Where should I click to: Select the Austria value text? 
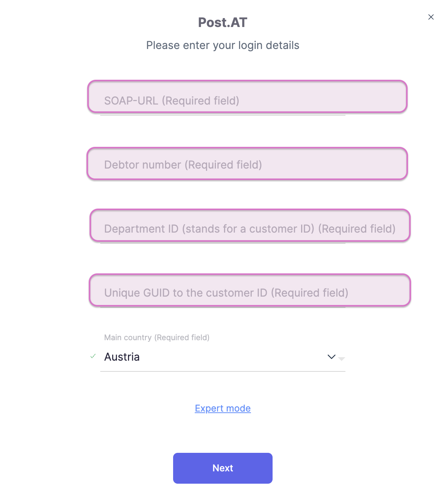(x=122, y=357)
